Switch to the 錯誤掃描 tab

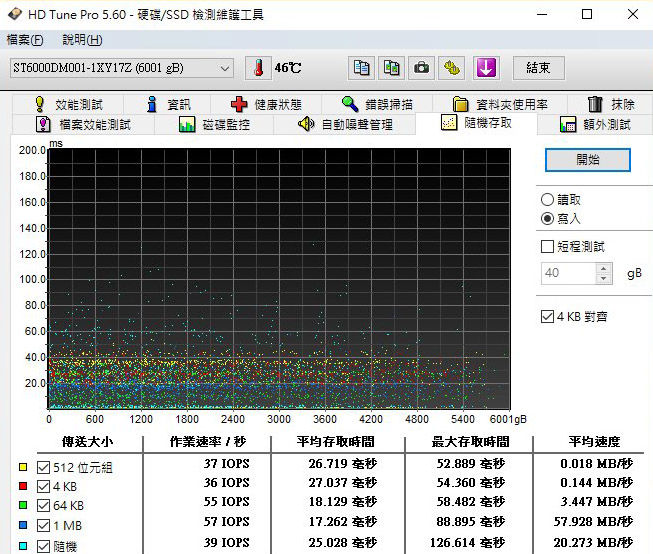[x=376, y=104]
